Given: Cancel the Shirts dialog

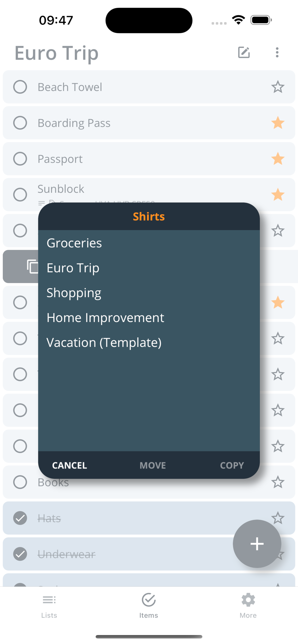Looking at the screenshot, I should [70, 466].
